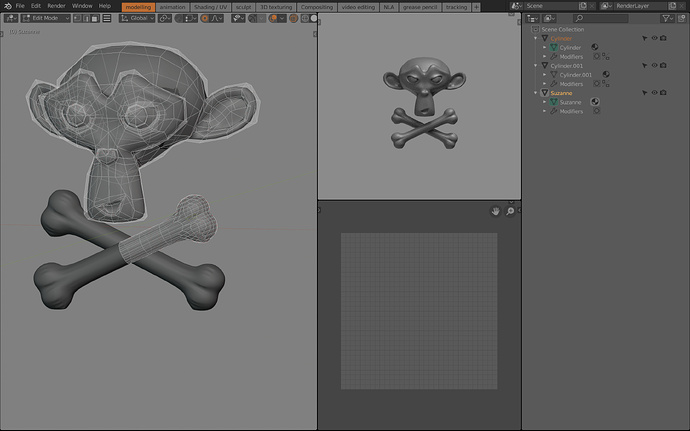The image size is (690, 431).
Task: Open the snap element options dropdown
Action: pyautogui.click(x=191, y=18)
